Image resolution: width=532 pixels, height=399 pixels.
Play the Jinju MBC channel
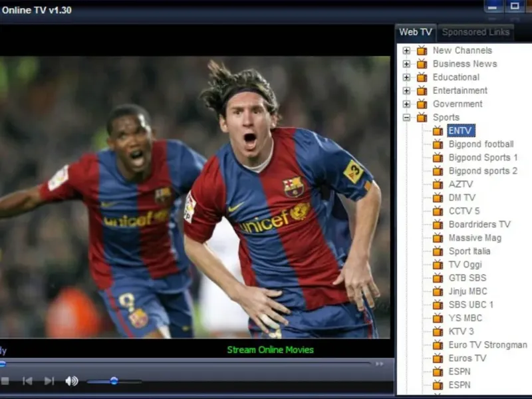coord(468,291)
